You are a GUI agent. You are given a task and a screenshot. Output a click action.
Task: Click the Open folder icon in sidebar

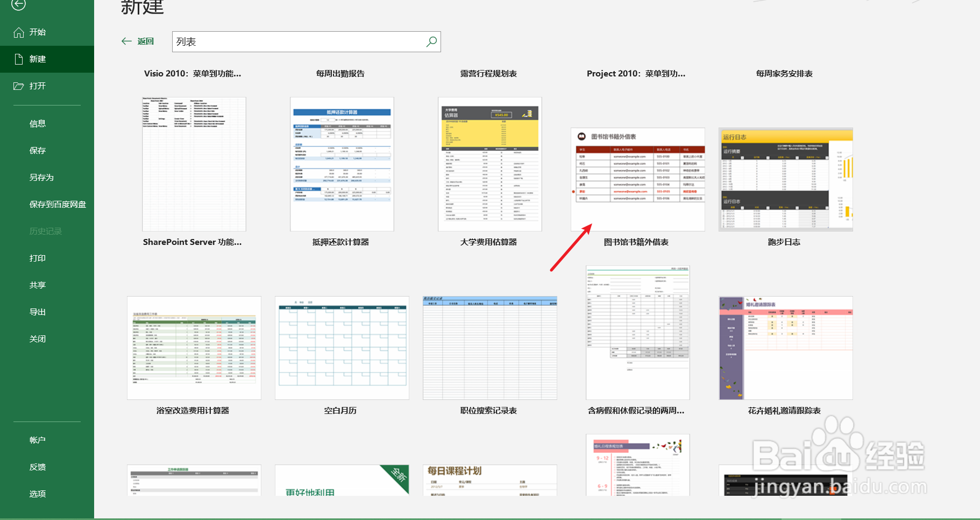[19, 86]
